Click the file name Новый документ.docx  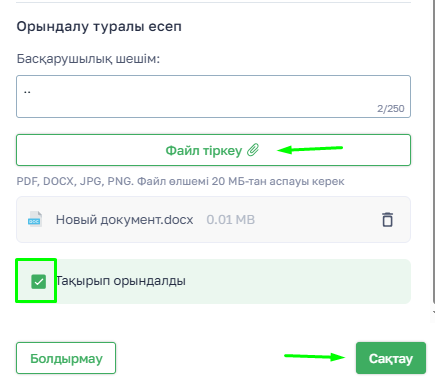tap(124, 220)
